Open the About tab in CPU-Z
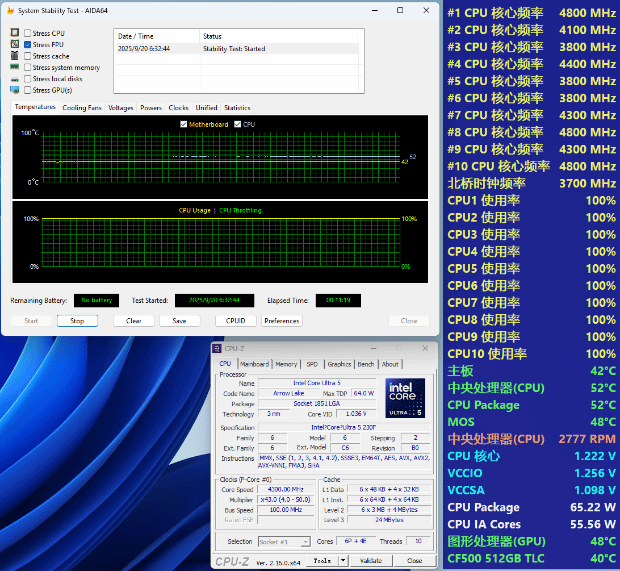The image size is (620, 571). 390,364
